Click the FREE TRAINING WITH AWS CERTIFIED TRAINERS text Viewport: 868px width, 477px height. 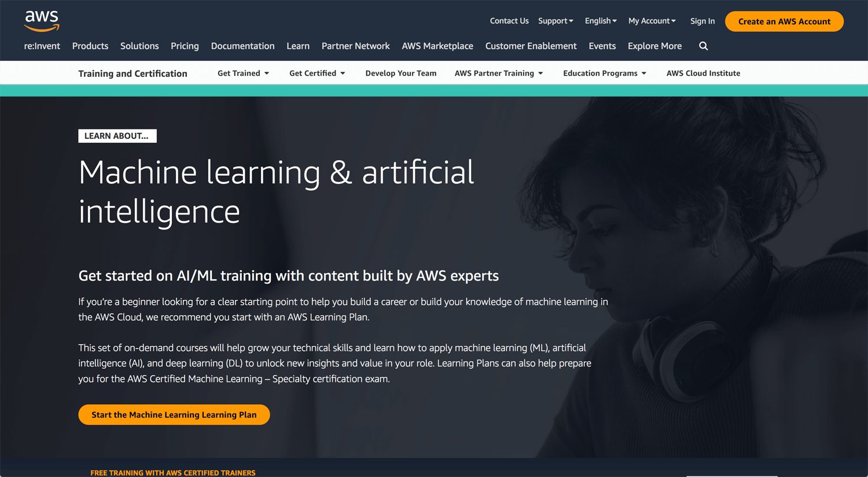tap(172, 472)
